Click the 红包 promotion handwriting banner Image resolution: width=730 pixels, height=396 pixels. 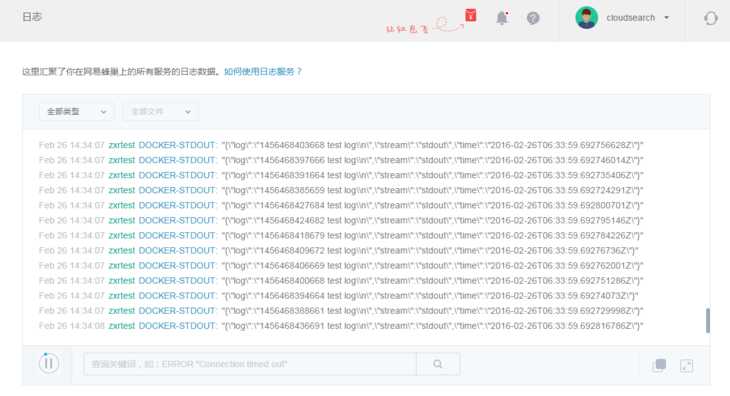click(x=424, y=26)
